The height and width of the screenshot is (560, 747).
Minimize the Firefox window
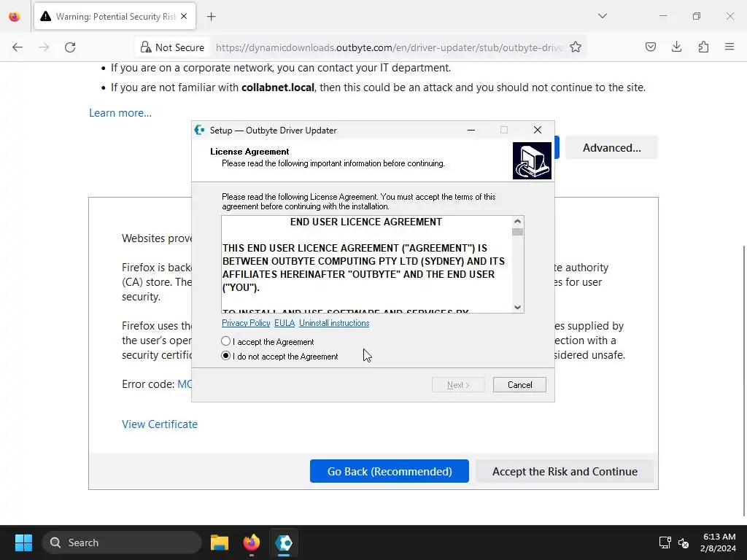[662, 16]
